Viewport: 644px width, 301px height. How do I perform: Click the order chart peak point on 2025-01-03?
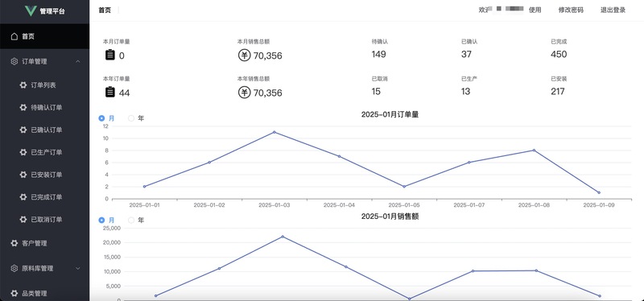(x=275, y=132)
